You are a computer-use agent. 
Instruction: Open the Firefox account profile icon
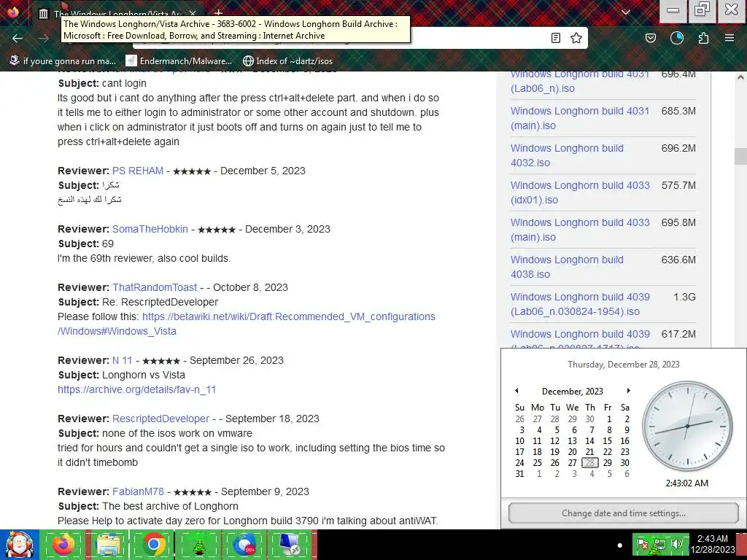(677, 38)
